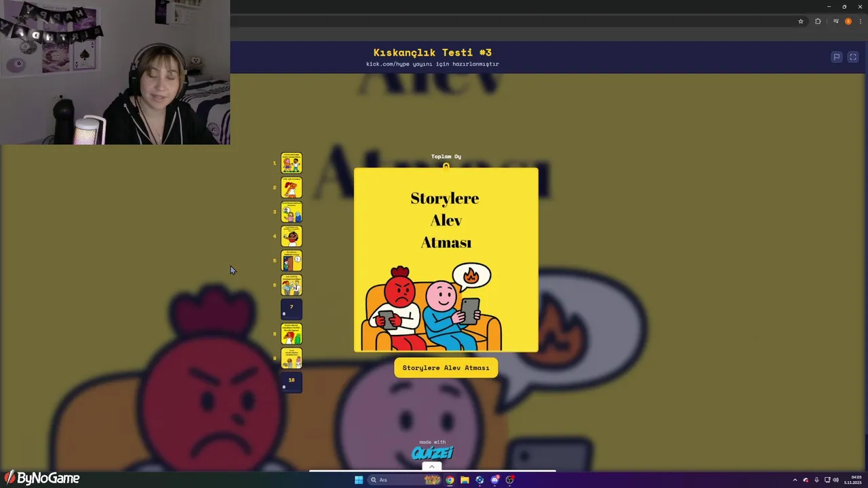The width and height of the screenshot is (868, 488).
Task: Click the Storylere Alev Atması answer button
Action: pos(446,368)
